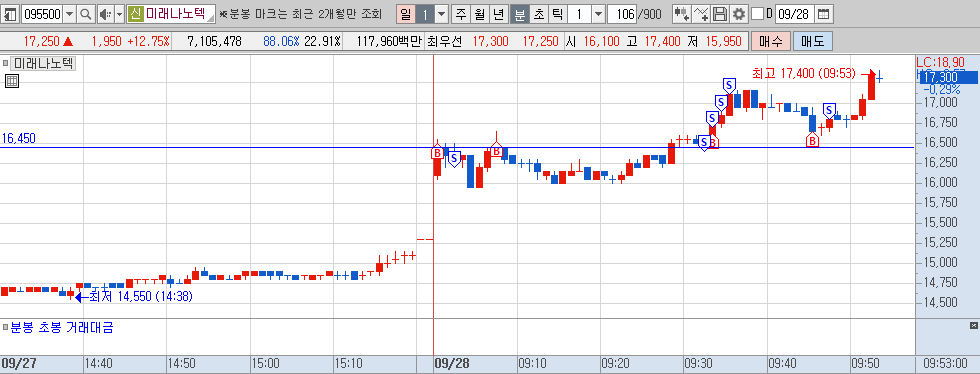Image resolution: width=980 pixels, height=374 pixels.
Task: Click the add indicator line chart icon
Action: pos(701,14)
